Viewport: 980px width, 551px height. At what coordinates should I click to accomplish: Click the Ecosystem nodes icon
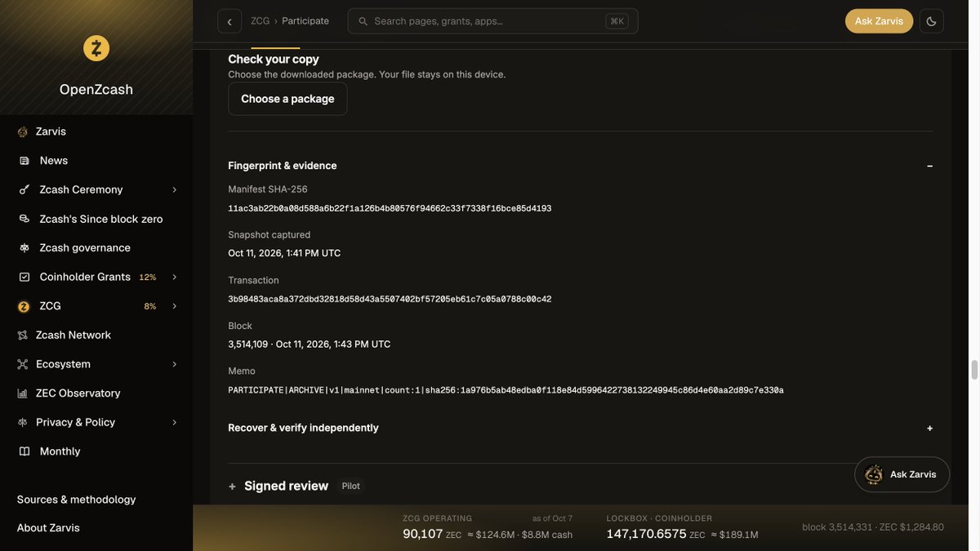(23, 364)
